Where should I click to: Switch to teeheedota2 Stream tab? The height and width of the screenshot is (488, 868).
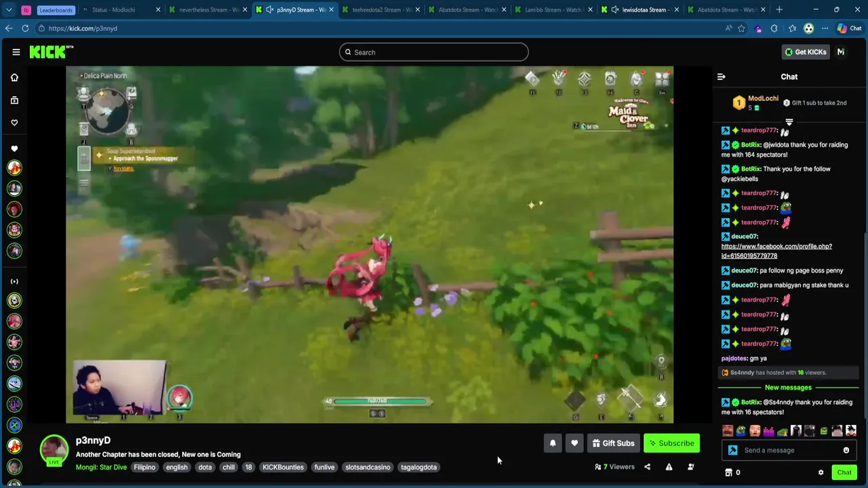coord(381,9)
